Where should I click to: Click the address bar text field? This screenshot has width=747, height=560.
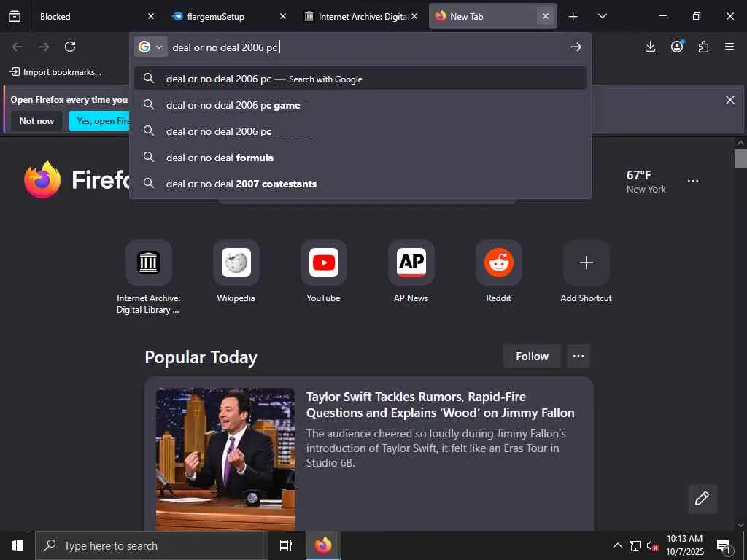click(x=367, y=47)
